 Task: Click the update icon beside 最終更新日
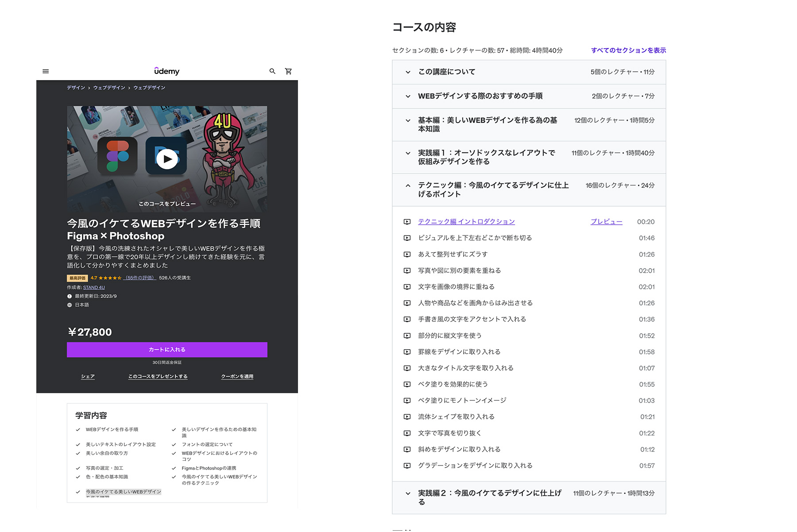coord(70,296)
